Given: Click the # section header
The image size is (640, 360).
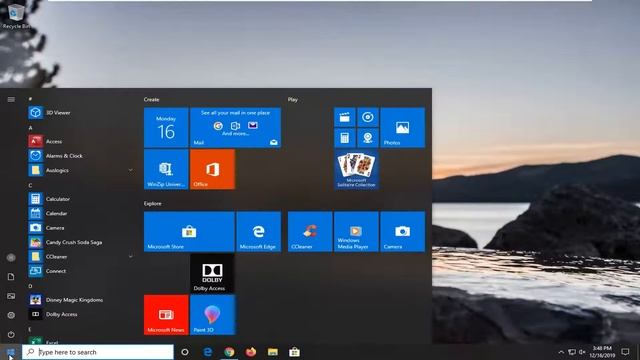Looking at the screenshot, I should tap(30, 99).
